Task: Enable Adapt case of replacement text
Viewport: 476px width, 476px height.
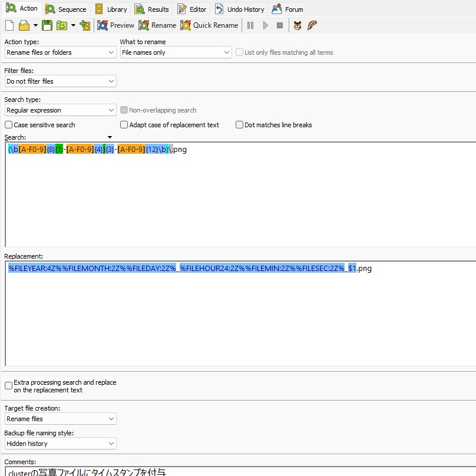Action: [170, 125]
